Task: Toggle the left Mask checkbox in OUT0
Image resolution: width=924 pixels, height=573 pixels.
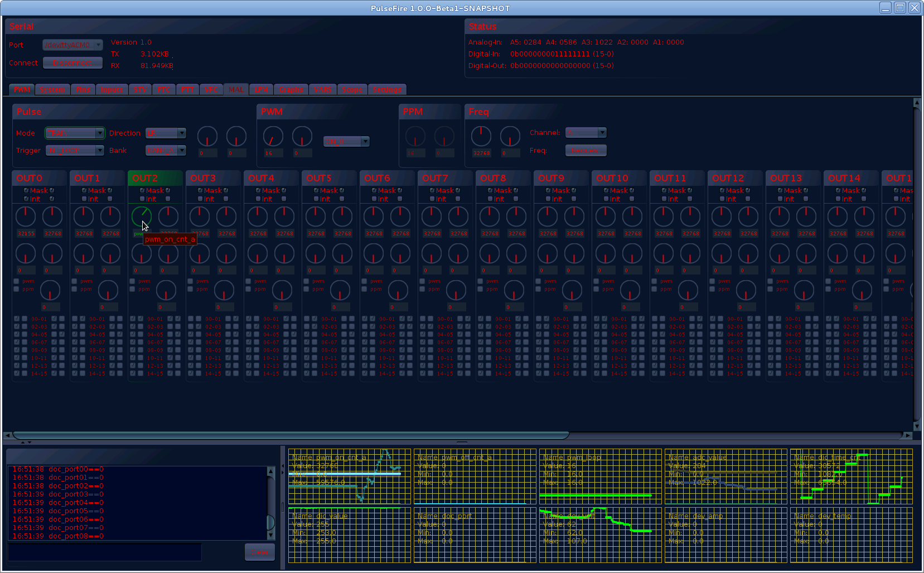Action: (x=26, y=190)
